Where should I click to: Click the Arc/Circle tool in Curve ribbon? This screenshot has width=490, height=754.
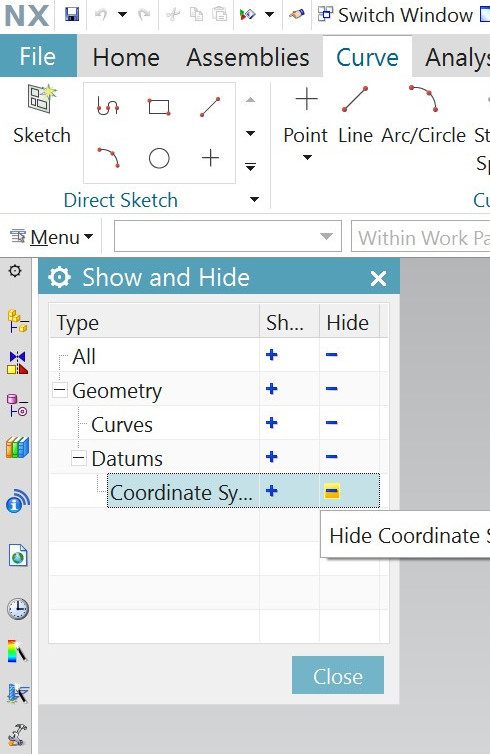point(424,115)
